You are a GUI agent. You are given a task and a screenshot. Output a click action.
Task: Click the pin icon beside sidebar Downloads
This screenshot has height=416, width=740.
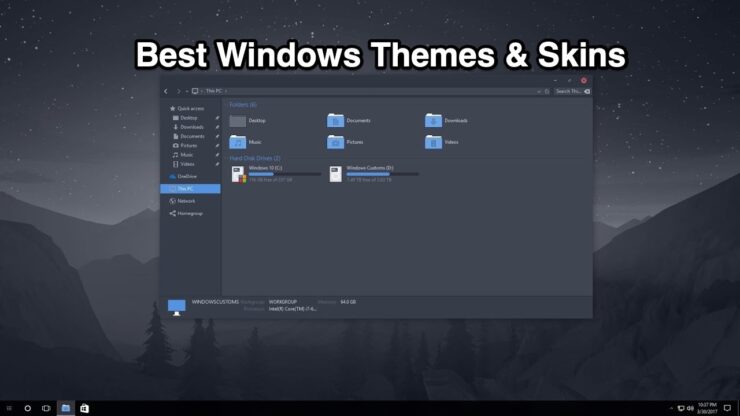tap(217, 127)
